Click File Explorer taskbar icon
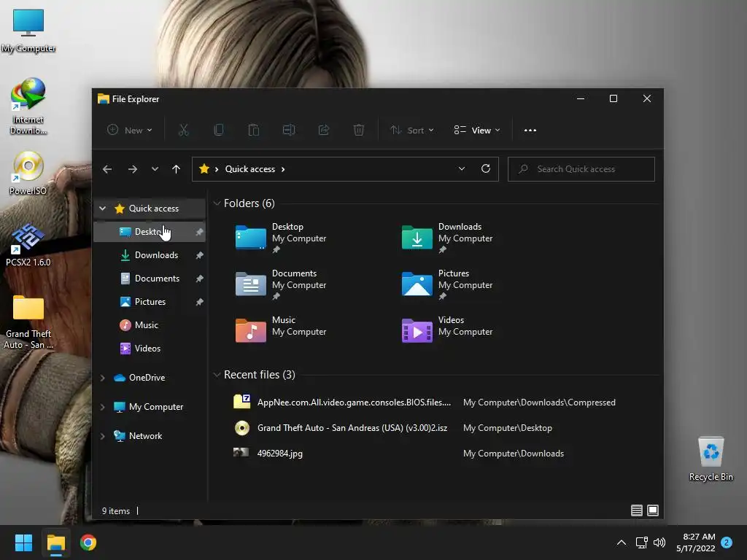Image resolution: width=747 pixels, height=560 pixels. (55, 542)
